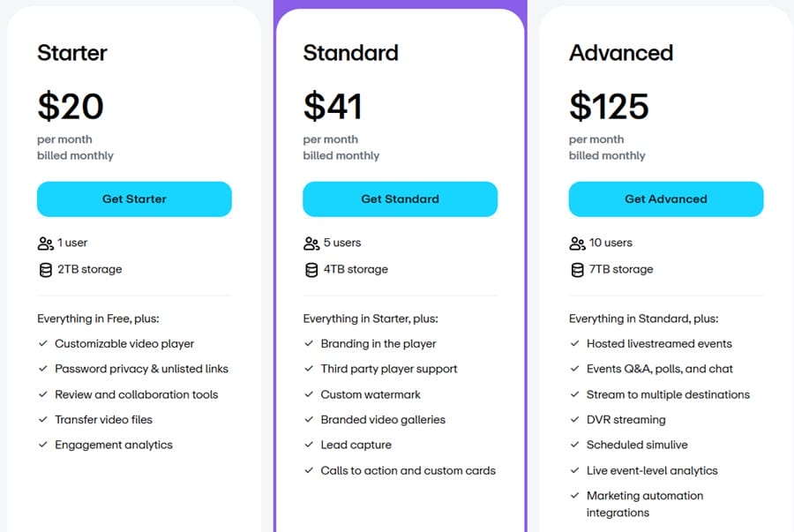Click the checkmark beside "DVR streaming"
794x532 pixels.
click(x=575, y=419)
